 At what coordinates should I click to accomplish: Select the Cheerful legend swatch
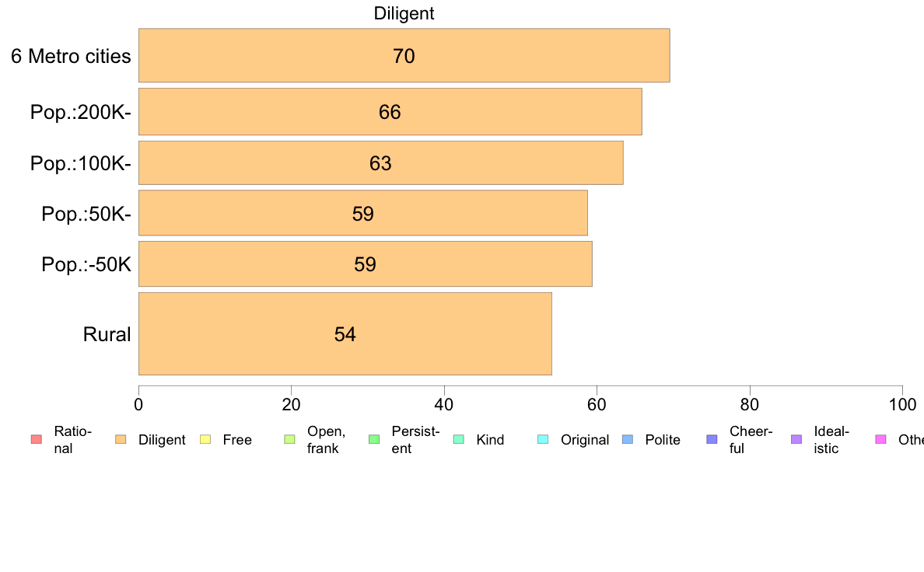point(712,439)
